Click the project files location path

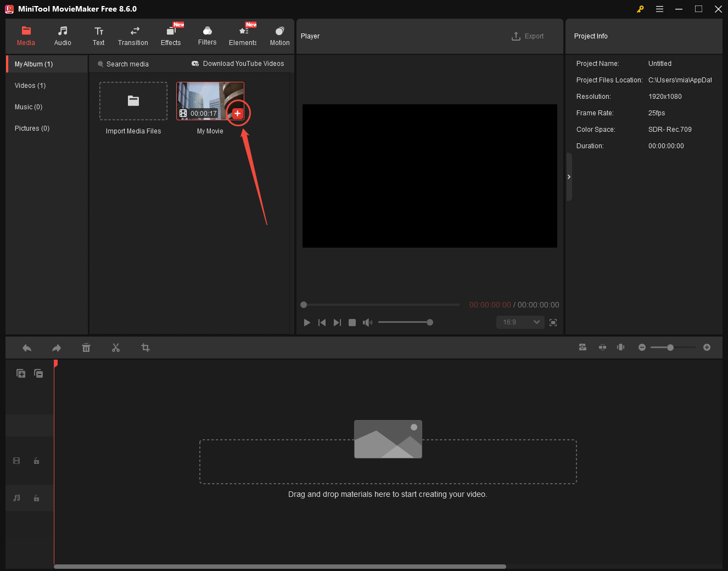pos(680,80)
